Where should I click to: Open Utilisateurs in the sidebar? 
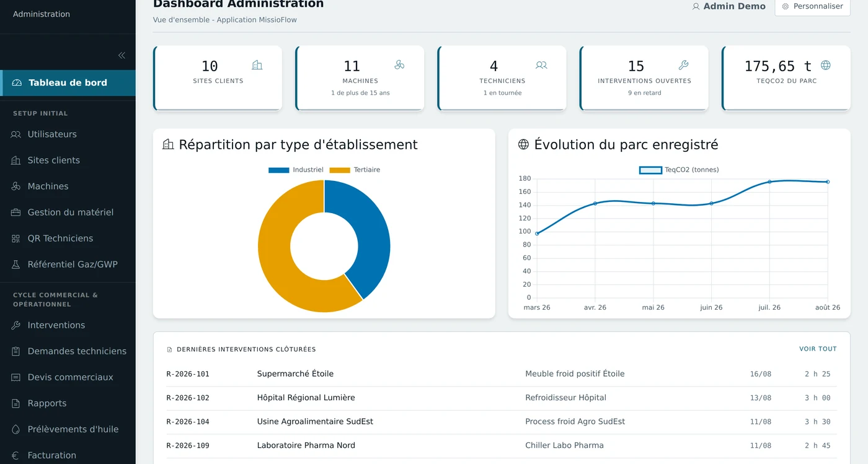68,134
